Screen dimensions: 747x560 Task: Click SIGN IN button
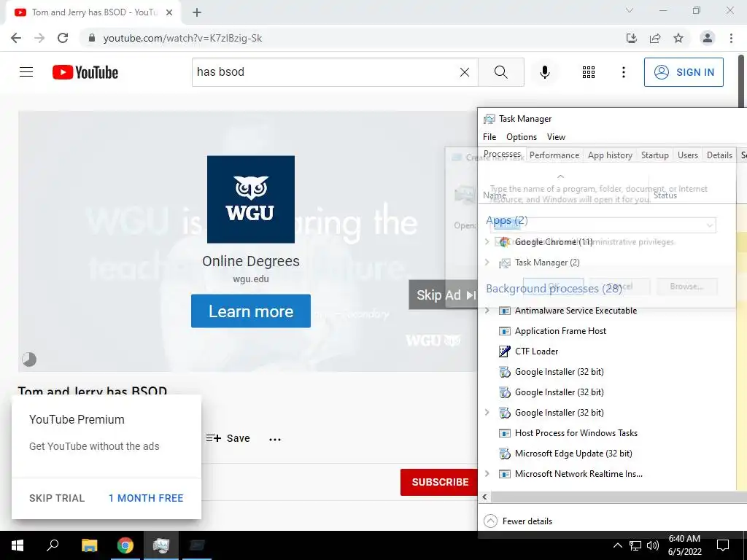point(684,72)
